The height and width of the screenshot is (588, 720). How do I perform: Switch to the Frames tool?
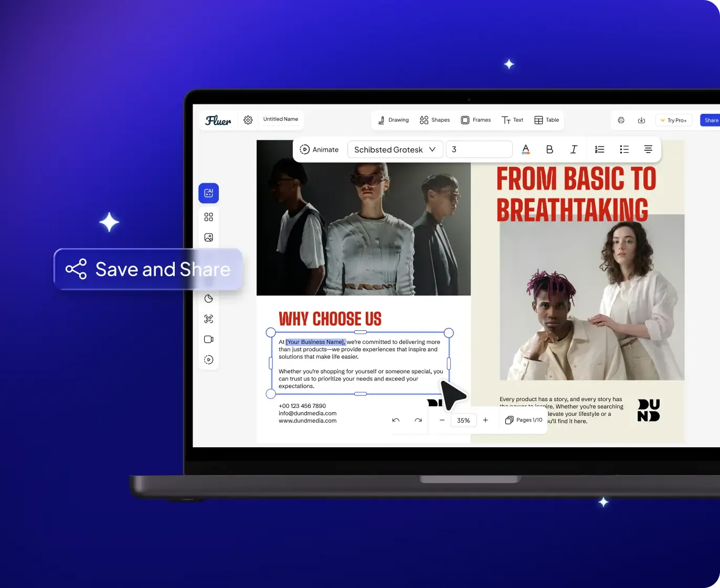(x=475, y=120)
